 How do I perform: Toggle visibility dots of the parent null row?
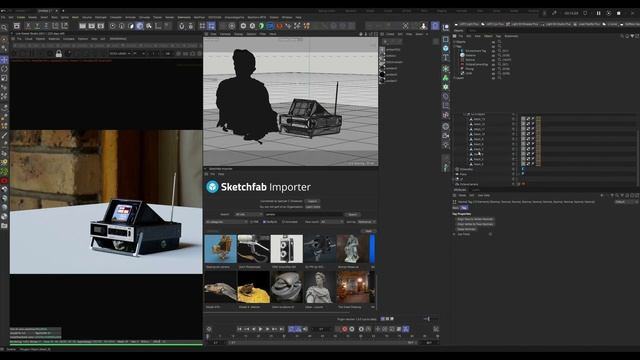513,114
